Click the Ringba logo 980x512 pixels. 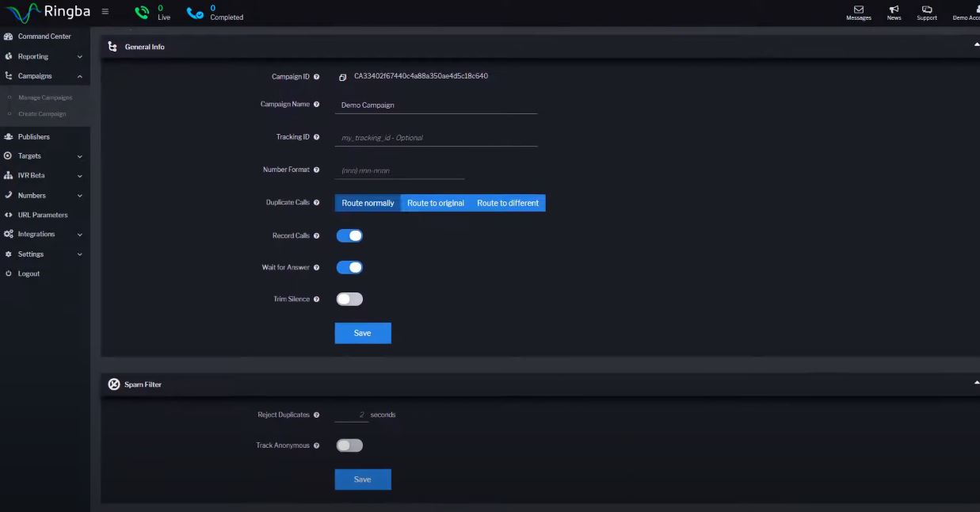coord(47,12)
